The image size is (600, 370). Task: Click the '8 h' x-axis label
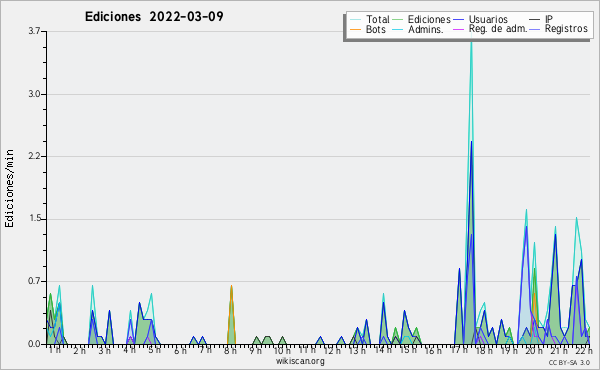pos(230,351)
